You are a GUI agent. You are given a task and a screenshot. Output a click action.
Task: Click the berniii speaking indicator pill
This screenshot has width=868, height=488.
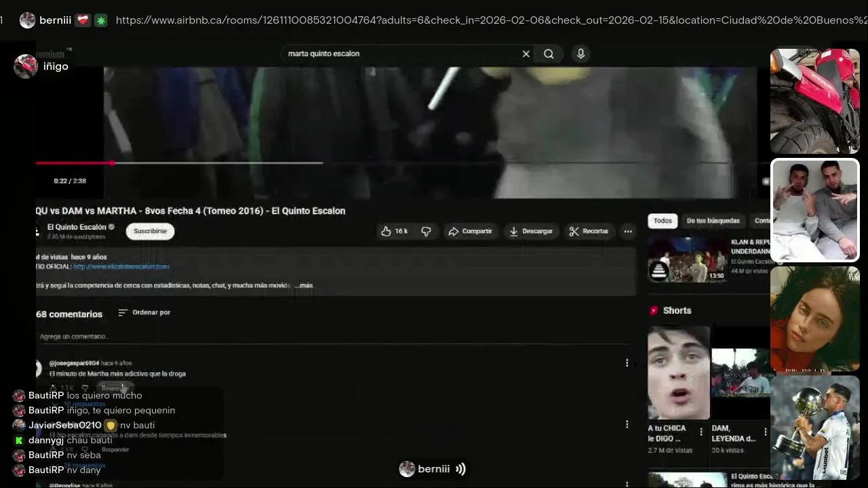tap(433, 469)
